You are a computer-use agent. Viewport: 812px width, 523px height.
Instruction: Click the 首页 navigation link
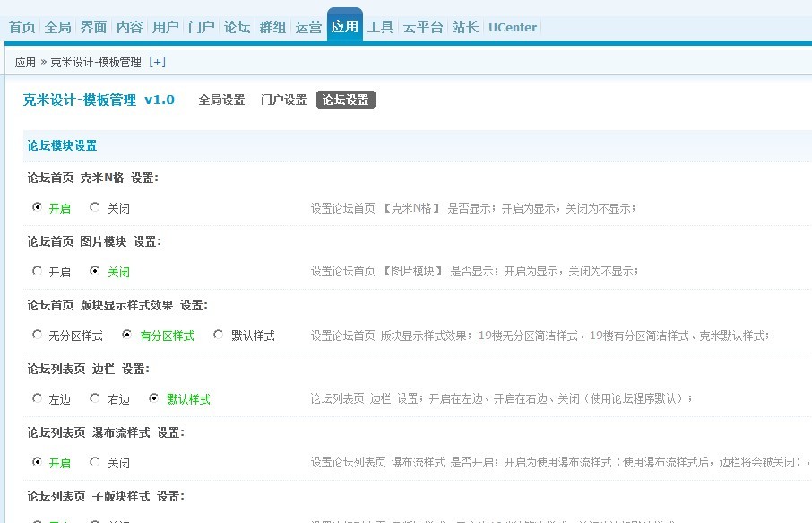point(22,27)
